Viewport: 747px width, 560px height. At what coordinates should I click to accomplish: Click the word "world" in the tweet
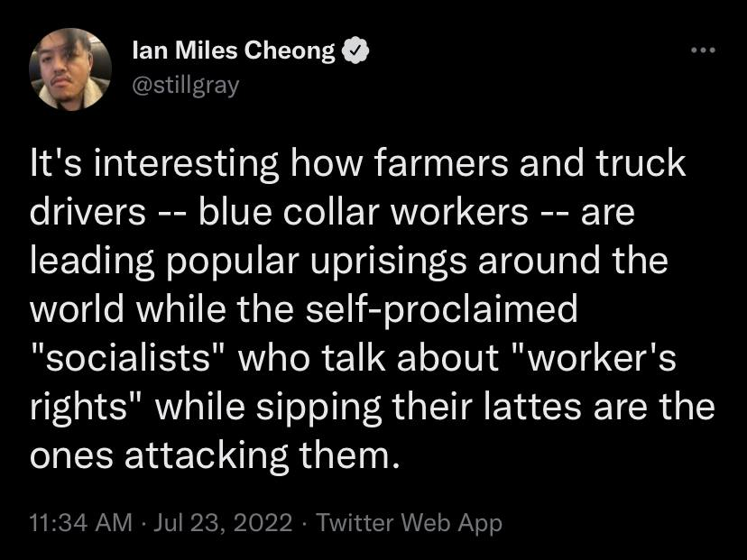pyautogui.click(x=75, y=309)
